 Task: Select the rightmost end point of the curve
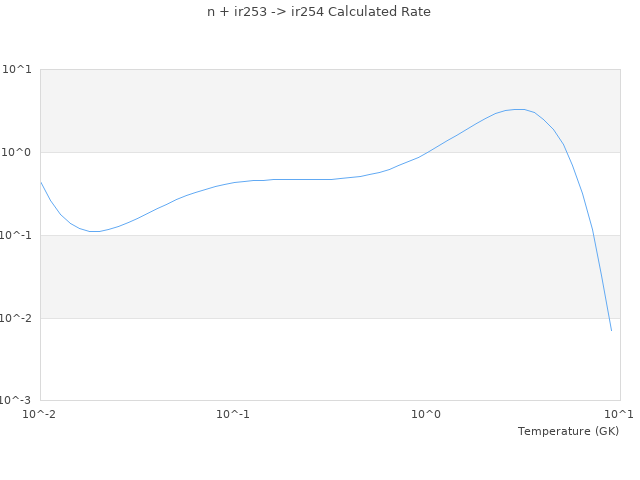click(x=611, y=331)
